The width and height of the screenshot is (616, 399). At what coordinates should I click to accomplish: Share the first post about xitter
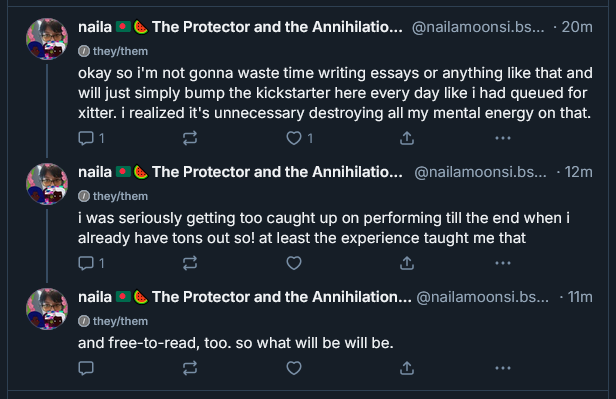pos(407,138)
